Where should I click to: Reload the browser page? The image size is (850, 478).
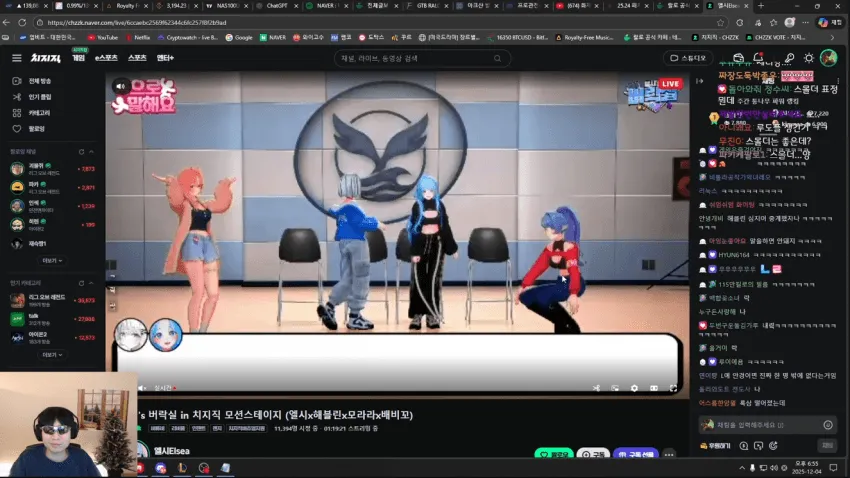(22, 23)
